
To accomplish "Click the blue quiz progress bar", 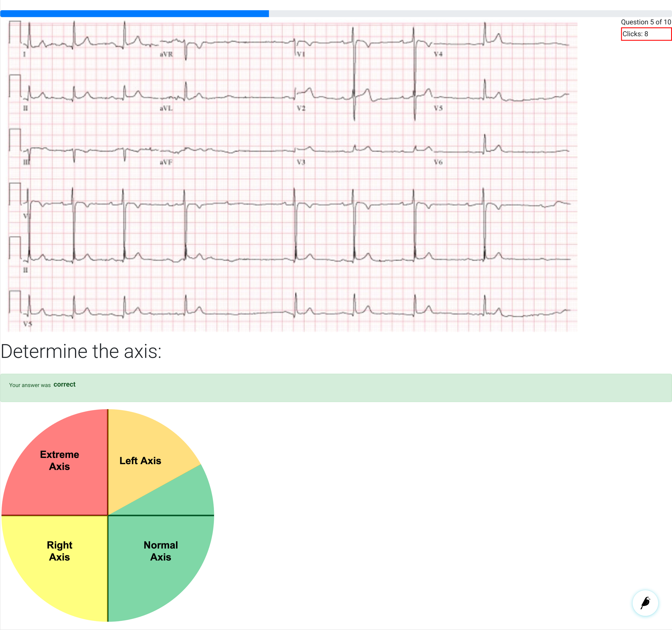I will (x=135, y=13).
